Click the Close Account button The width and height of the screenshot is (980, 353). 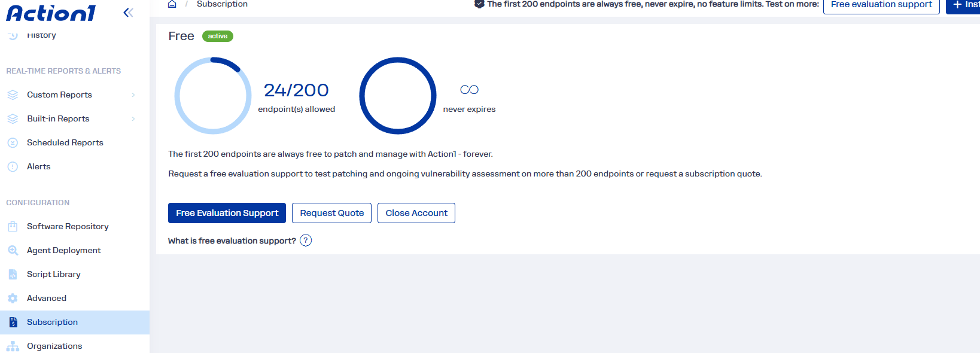pyautogui.click(x=416, y=213)
